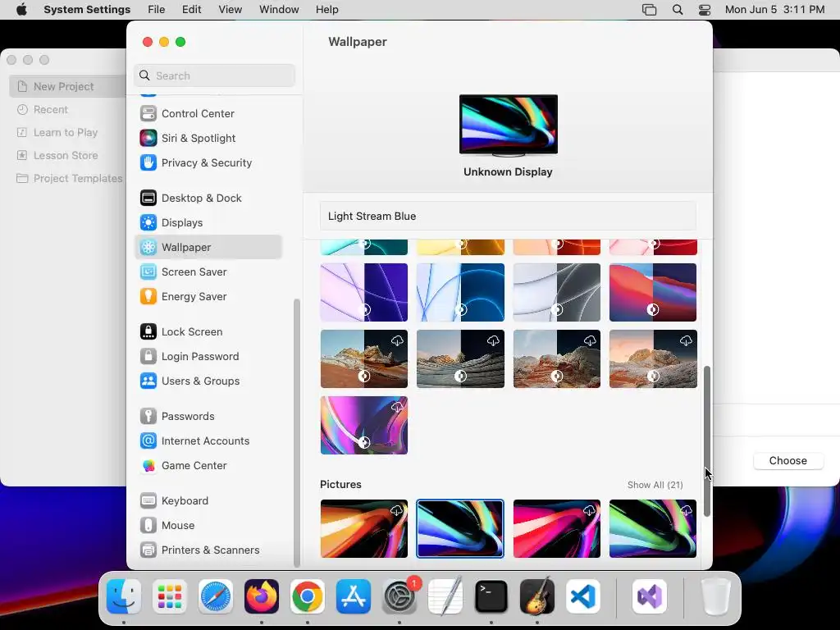This screenshot has height=630, width=840.
Task: Open GarageBand from the Dock
Action: tap(537, 597)
